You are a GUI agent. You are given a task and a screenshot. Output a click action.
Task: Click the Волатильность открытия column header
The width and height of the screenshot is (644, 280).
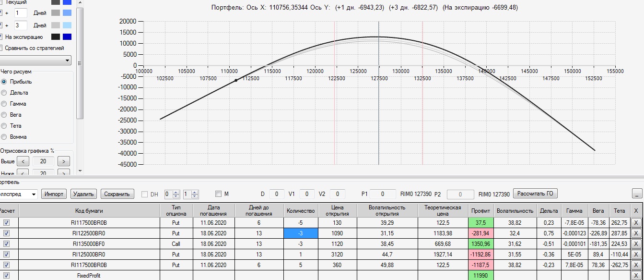(x=386, y=210)
